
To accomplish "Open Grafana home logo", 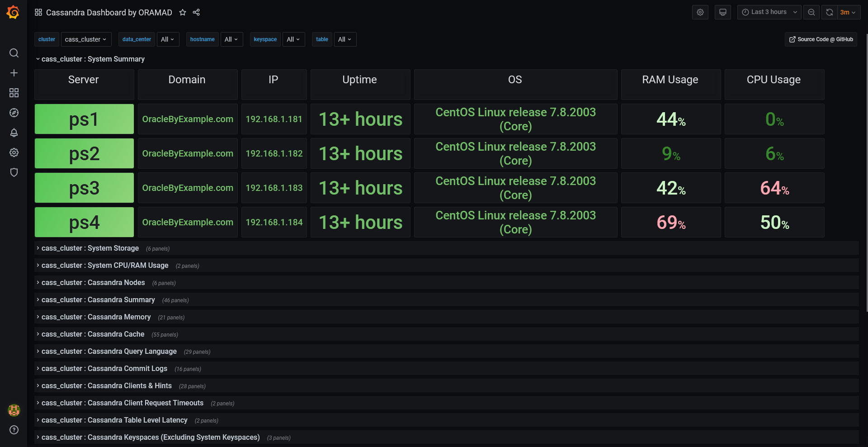I will click(14, 12).
